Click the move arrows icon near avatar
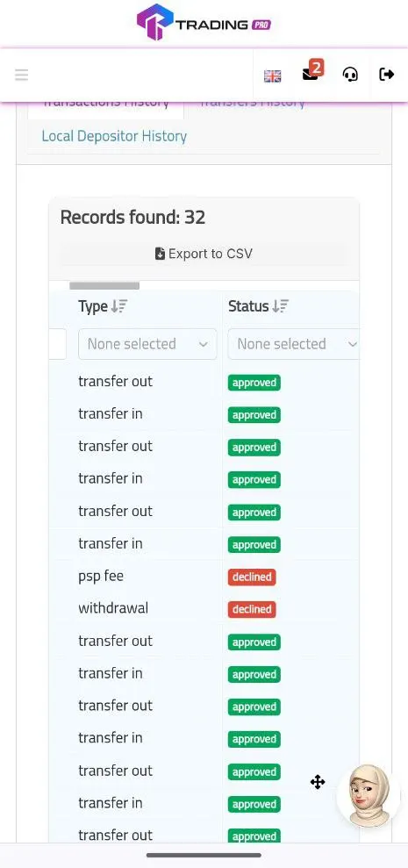This screenshot has height=868, width=408. [x=318, y=782]
